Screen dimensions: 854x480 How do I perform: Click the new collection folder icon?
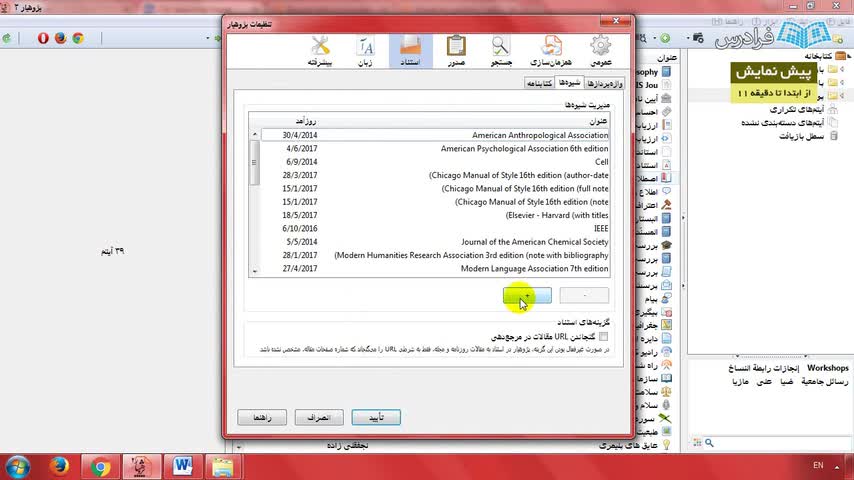(x=838, y=38)
